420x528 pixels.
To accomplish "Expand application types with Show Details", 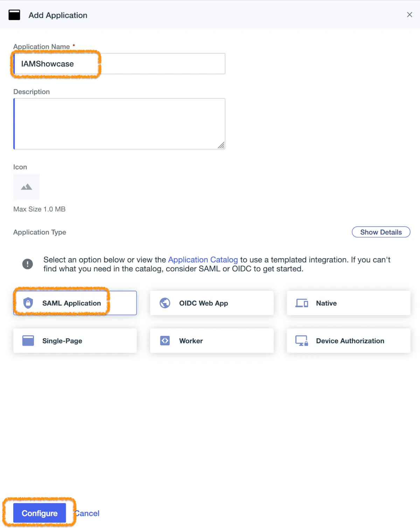I will [x=381, y=232].
